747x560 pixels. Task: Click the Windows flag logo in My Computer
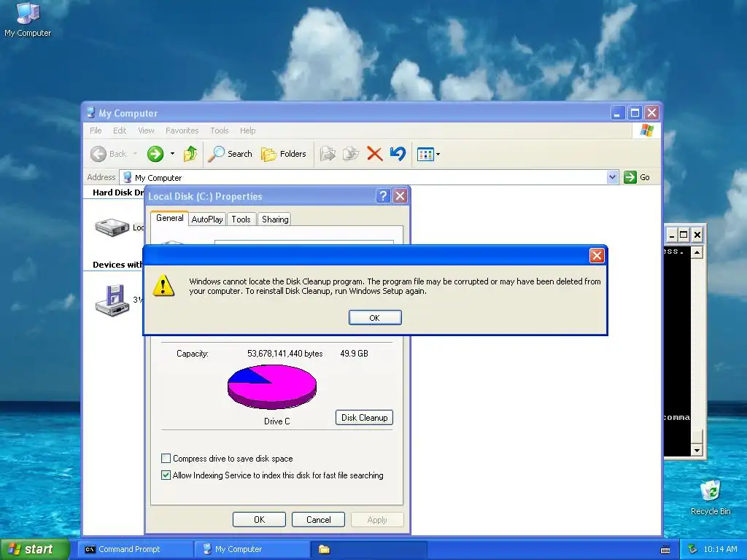tap(647, 131)
